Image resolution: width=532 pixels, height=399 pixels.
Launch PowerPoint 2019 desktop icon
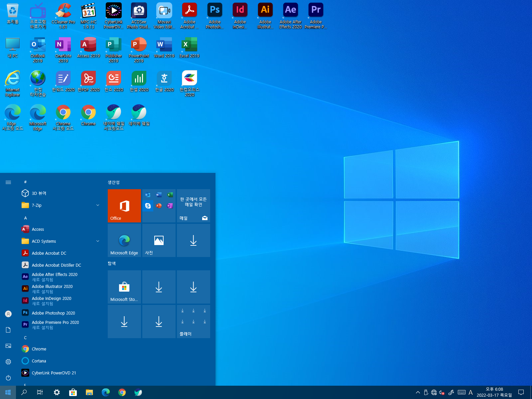click(x=139, y=50)
